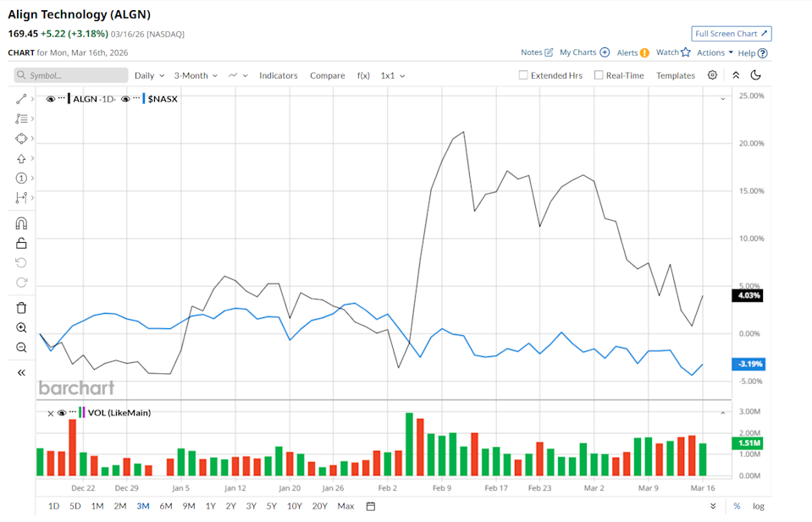Delete drawings with the trash icon
Image resolution: width=812 pixels, height=522 pixels.
pyautogui.click(x=21, y=307)
